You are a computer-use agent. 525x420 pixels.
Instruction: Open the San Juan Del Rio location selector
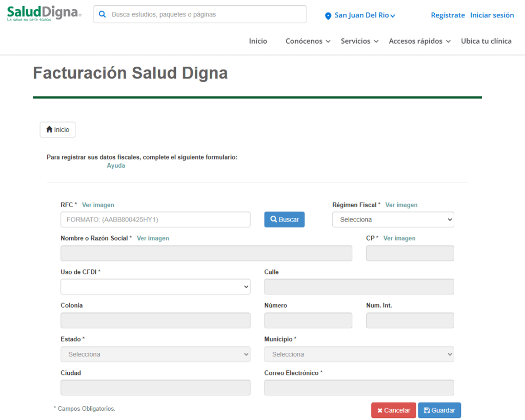pyautogui.click(x=365, y=15)
